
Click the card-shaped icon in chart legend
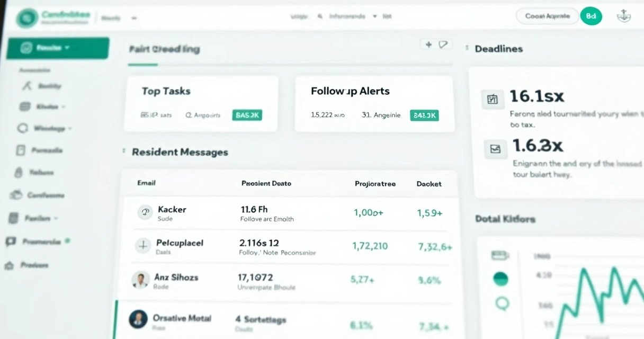(x=500, y=256)
